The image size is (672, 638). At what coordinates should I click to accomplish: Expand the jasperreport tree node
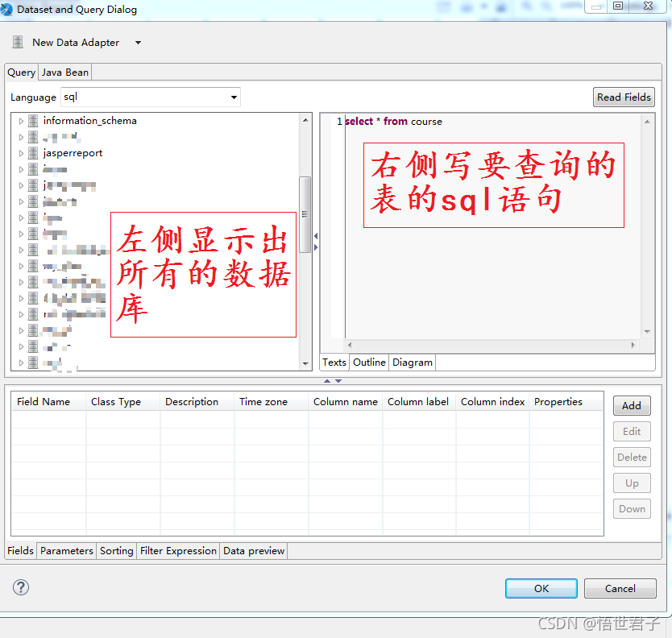coord(20,152)
